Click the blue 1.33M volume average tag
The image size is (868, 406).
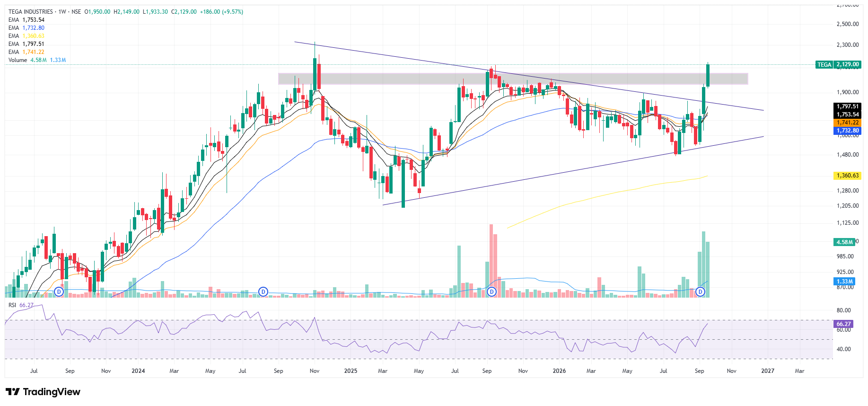844,282
